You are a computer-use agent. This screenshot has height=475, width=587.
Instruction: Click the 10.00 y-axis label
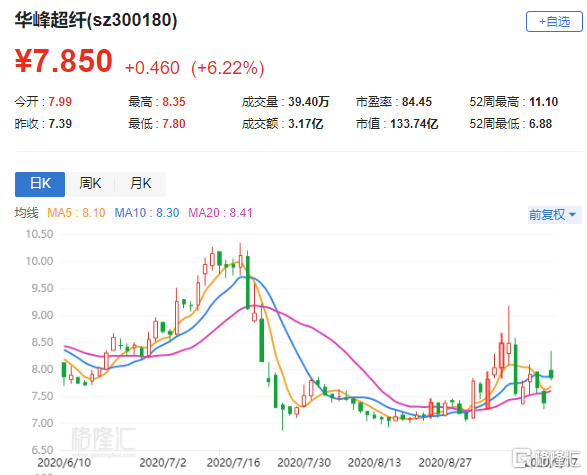39,261
